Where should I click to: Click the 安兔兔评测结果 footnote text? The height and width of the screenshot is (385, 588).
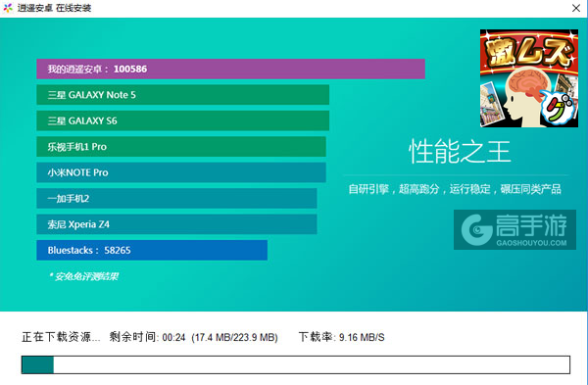pyautogui.click(x=83, y=276)
